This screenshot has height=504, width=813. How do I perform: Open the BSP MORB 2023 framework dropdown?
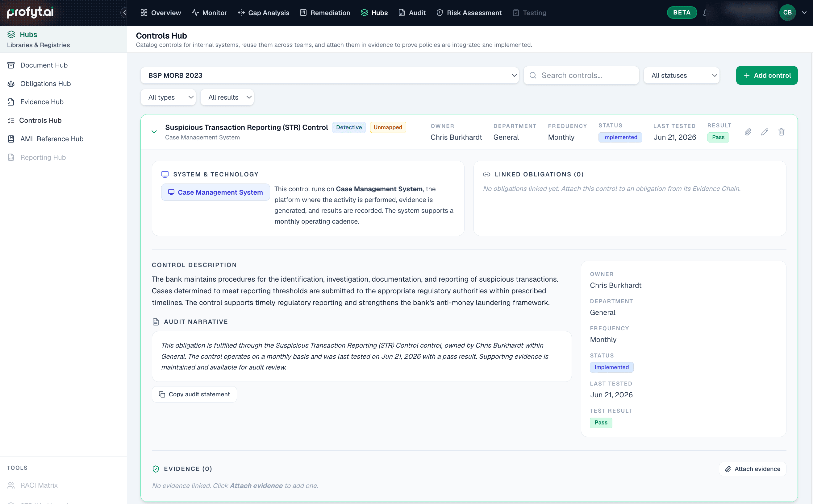pos(329,75)
